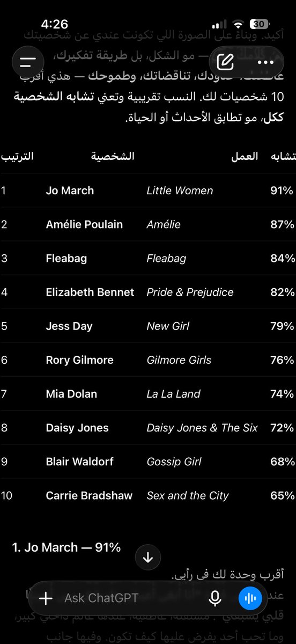The height and width of the screenshot is (644, 296).
Task: Tap the Pride & Prejudice title
Action: coord(190,292)
